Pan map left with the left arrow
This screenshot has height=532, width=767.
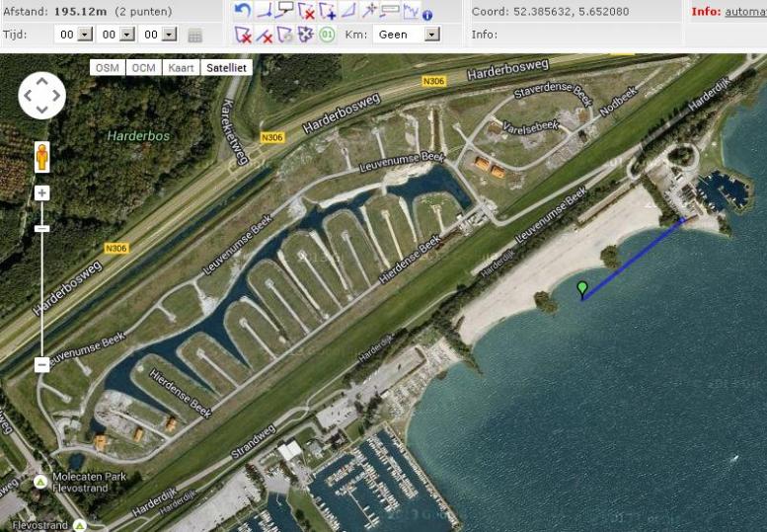click(28, 96)
